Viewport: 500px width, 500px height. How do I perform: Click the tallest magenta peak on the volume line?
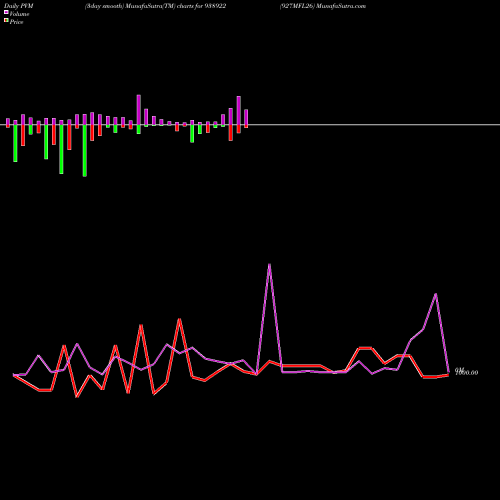tap(269, 265)
